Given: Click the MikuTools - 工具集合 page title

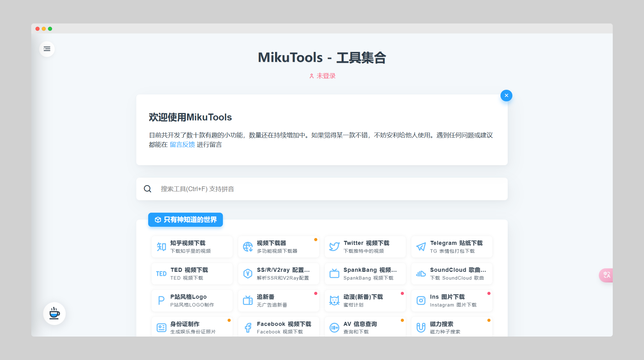Looking at the screenshot, I should click(322, 58).
